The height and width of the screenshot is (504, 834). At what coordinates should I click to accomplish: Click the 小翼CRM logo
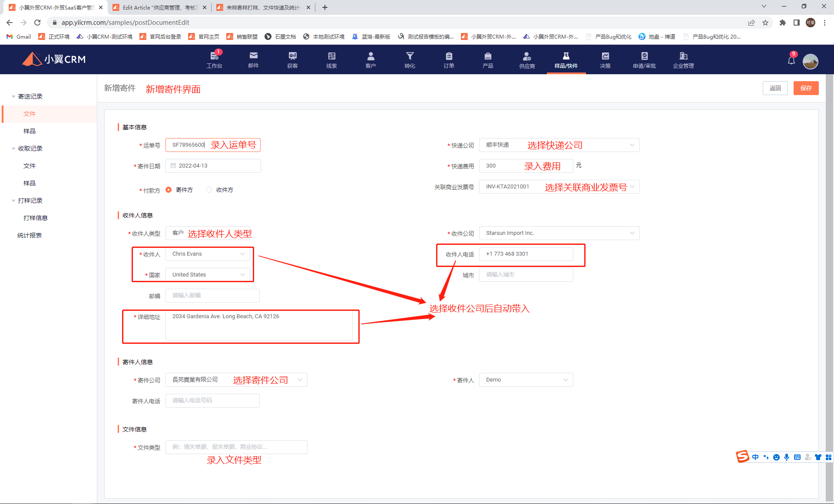[54, 59]
